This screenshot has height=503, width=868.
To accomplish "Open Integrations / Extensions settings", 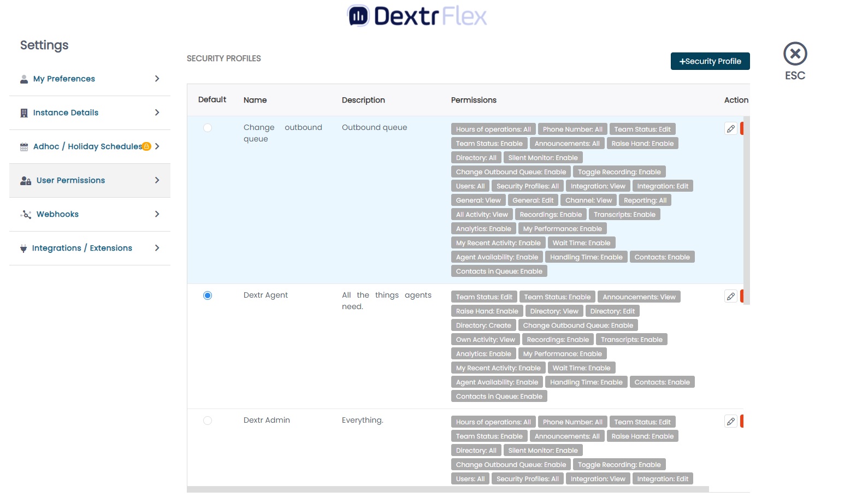I will point(90,248).
